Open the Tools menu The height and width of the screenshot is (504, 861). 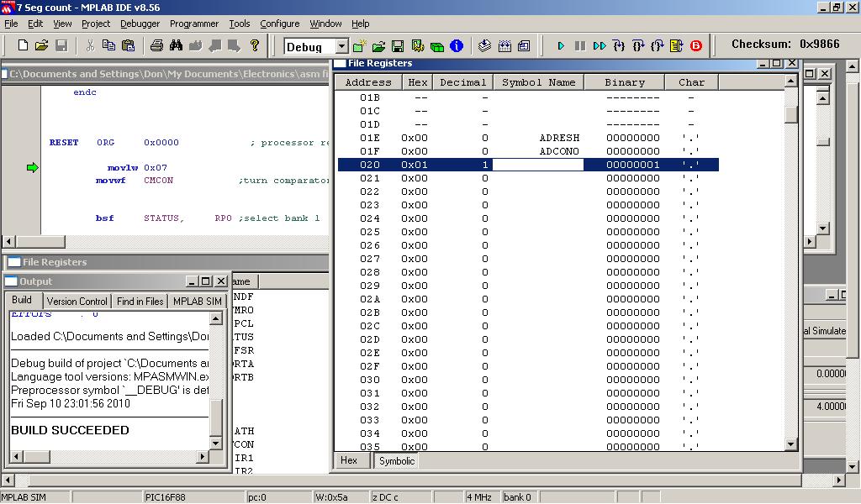[x=240, y=24]
